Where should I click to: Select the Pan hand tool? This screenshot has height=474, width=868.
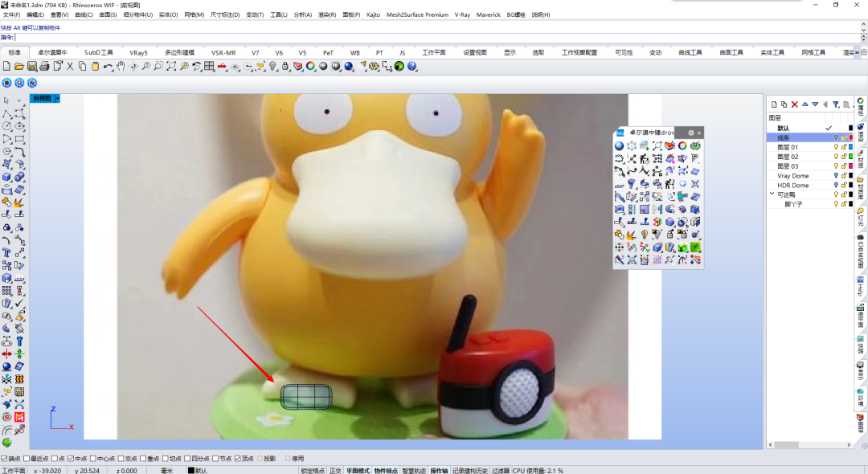coord(121,67)
